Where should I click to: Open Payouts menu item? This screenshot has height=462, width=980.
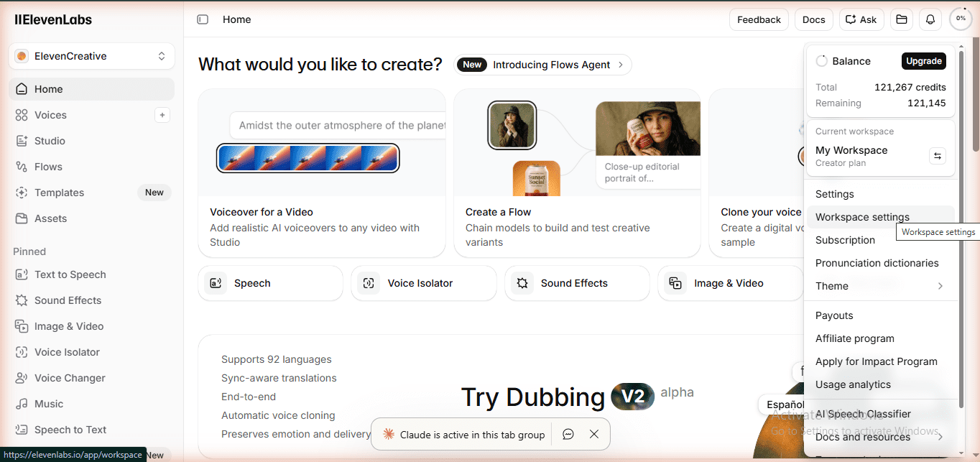(x=881, y=315)
